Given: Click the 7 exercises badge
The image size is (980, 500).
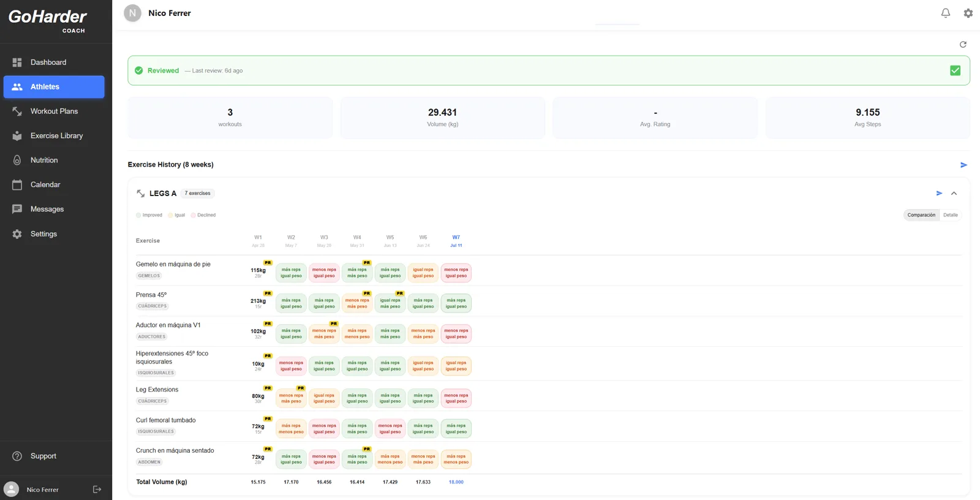Looking at the screenshot, I should (x=197, y=193).
